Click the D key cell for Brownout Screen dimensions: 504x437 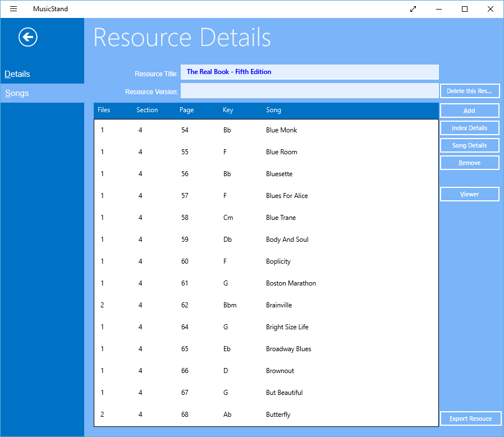click(226, 370)
